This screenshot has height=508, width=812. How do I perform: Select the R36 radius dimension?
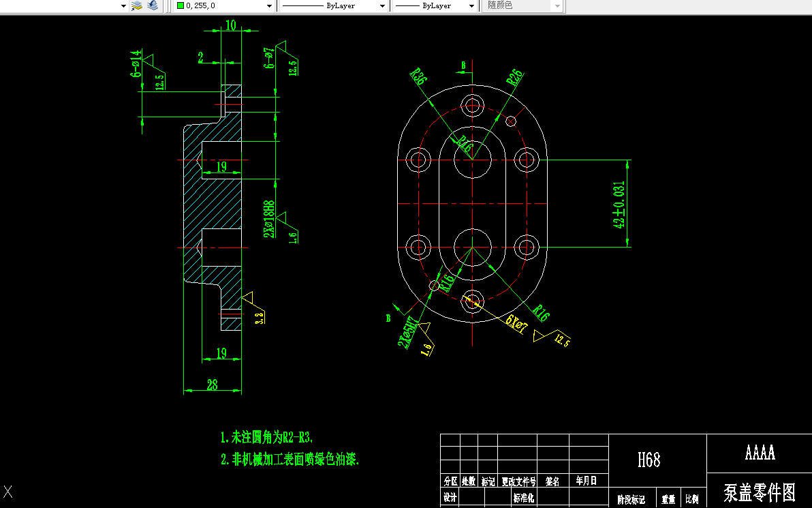(418, 77)
